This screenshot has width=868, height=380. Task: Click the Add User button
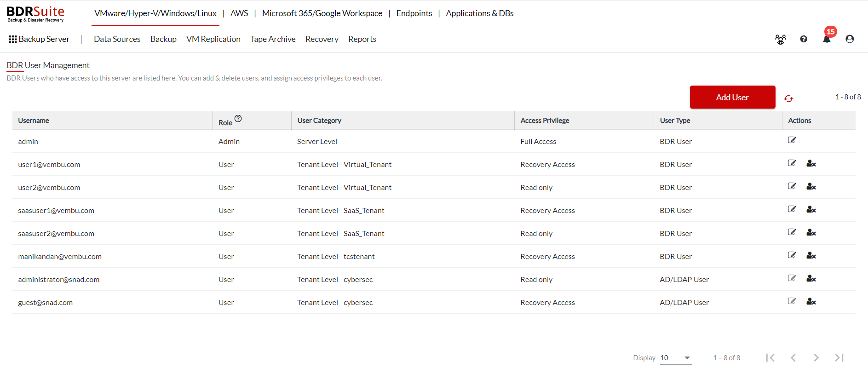(732, 97)
